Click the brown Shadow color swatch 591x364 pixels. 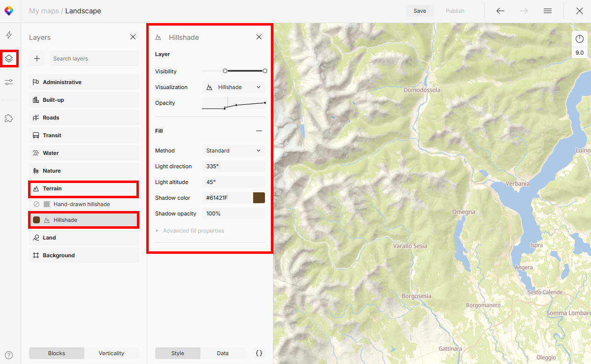259,197
